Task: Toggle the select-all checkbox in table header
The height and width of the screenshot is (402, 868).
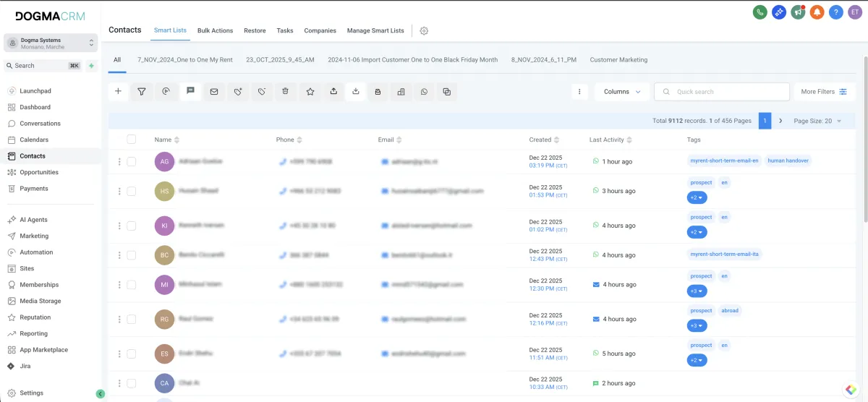Action: pyautogui.click(x=131, y=140)
